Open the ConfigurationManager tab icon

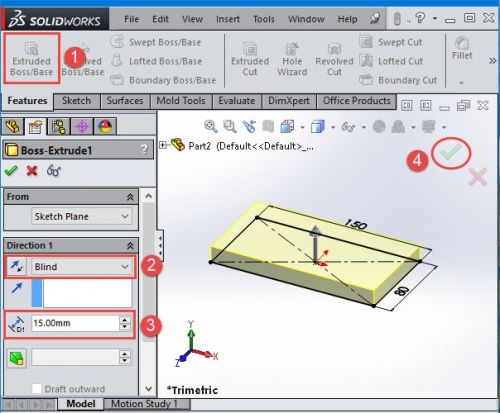click(58, 126)
